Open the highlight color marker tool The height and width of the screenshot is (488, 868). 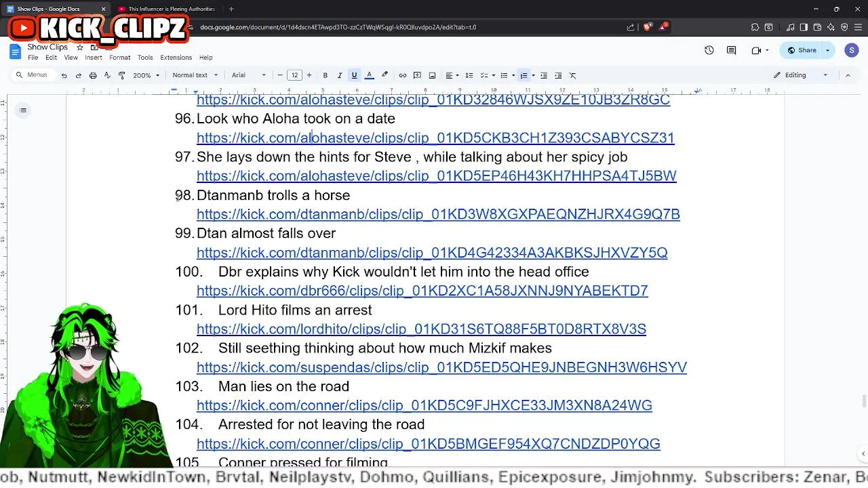pyautogui.click(x=384, y=75)
